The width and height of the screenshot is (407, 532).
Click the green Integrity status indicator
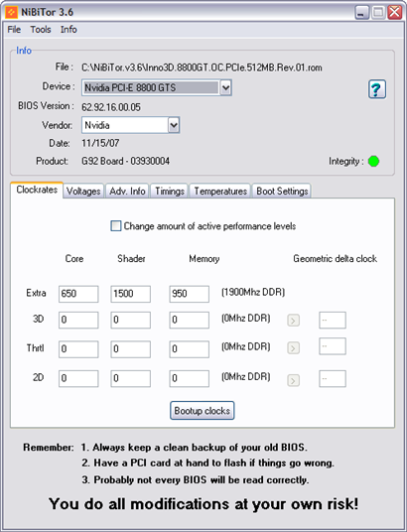[x=373, y=161]
